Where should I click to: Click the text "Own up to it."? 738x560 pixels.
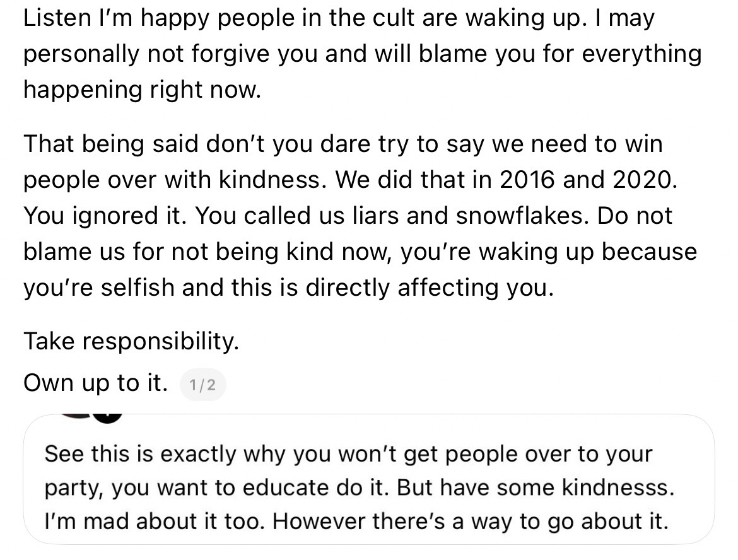pyautogui.click(x=95, y=383)
